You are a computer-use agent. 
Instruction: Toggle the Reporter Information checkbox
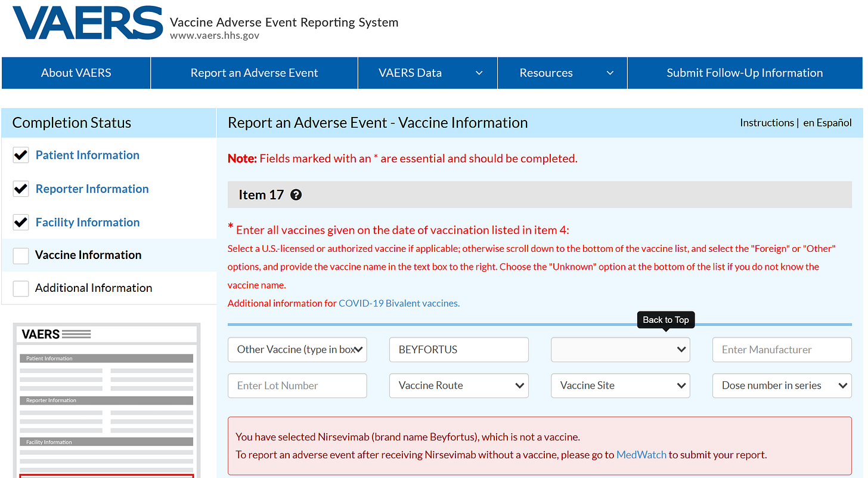(x=21, y=189)
